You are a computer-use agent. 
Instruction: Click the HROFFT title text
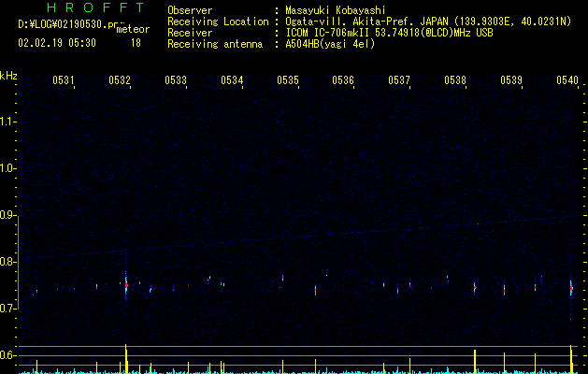click(96, 7)
